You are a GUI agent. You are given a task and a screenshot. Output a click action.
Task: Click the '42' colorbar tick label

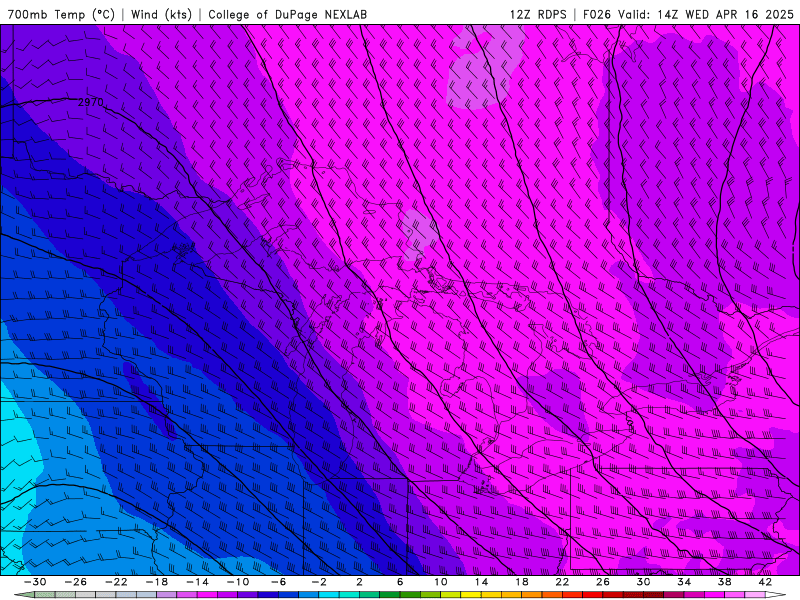point(765,582)
